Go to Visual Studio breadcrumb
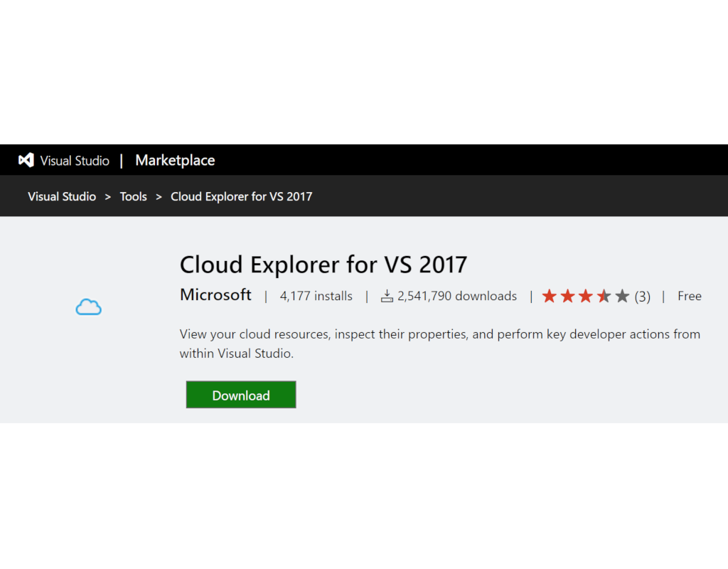The height and width of the screenshot is (569, 728). click(62, 196)
